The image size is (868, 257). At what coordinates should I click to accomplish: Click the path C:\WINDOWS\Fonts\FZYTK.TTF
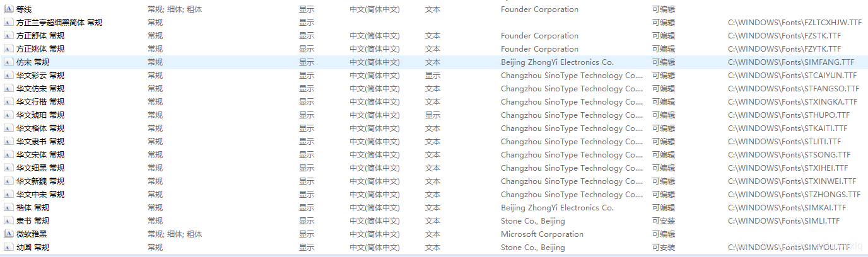(x=784, y=49)
